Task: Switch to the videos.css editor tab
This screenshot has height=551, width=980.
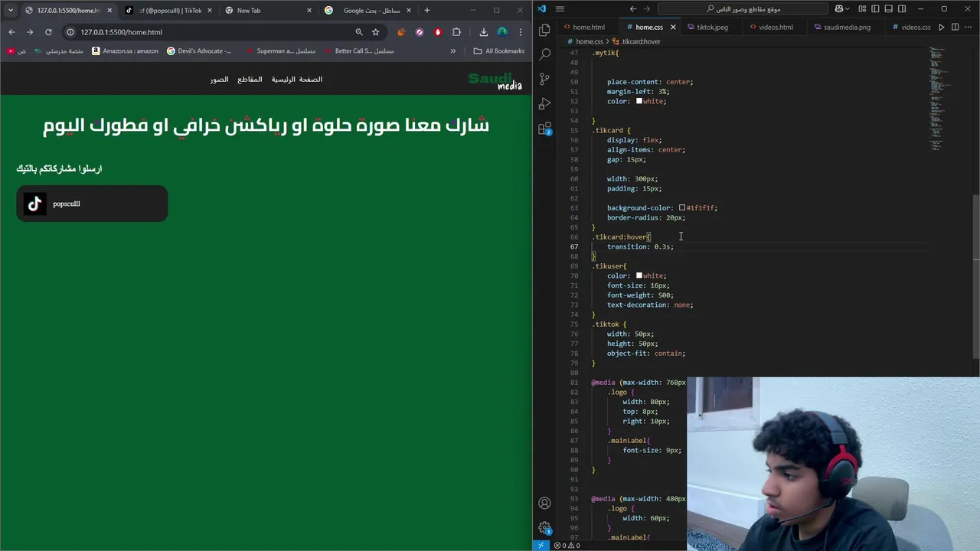Action: point(911,27)
